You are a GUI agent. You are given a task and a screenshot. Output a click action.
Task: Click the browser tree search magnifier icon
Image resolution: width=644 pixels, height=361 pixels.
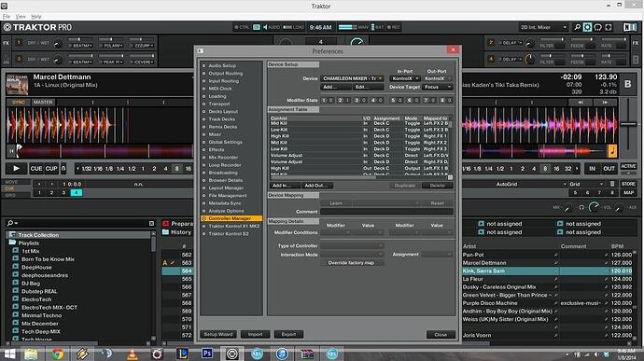point(10,223)
